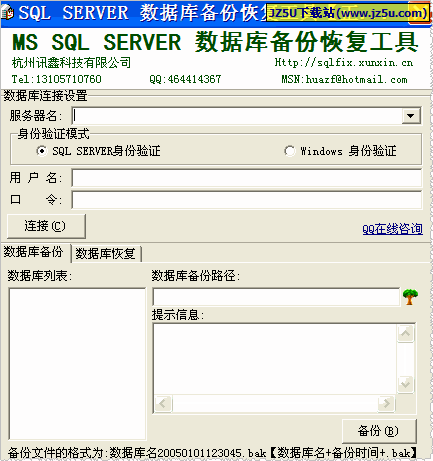Switch to the 数据库恢复 tab

(105, 254)
